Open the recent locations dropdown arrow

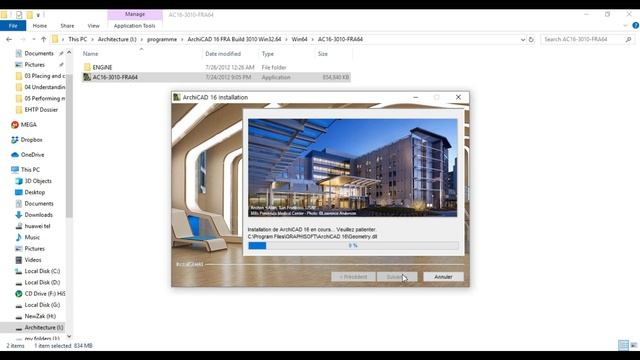tap(34, 40)
